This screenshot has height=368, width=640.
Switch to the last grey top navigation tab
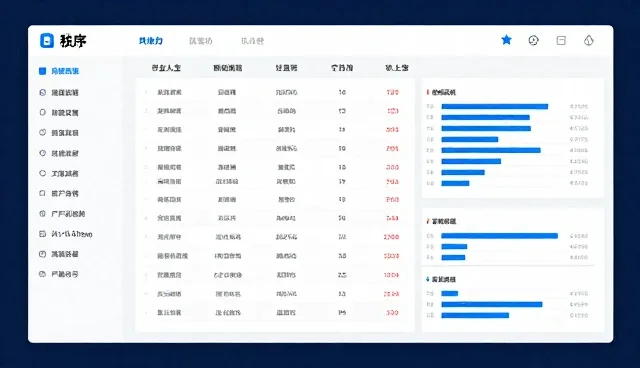pyautogui.click(x=252, y=41)
